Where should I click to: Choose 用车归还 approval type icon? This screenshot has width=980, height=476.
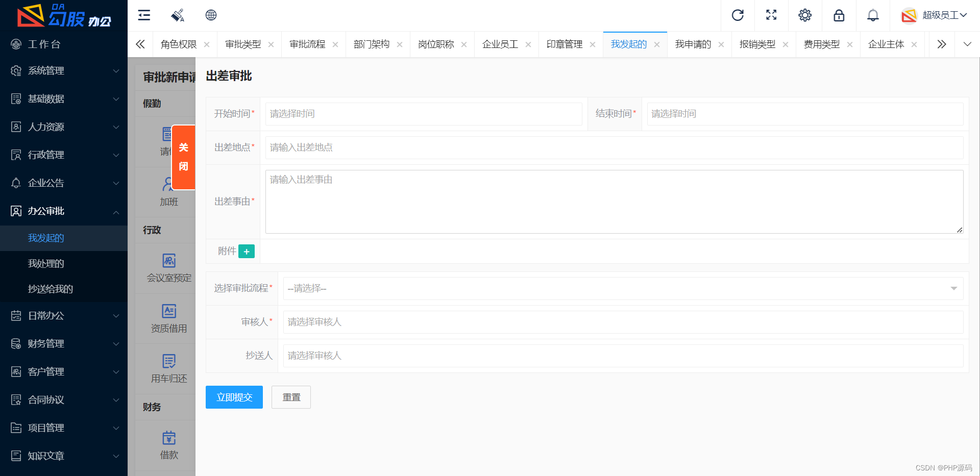click(x=169, y=368)
